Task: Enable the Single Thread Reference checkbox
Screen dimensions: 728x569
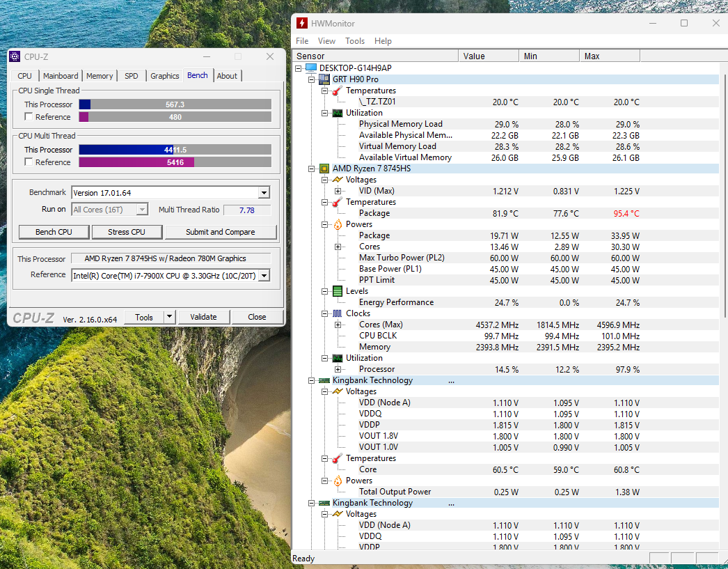Action: point(29,117)
